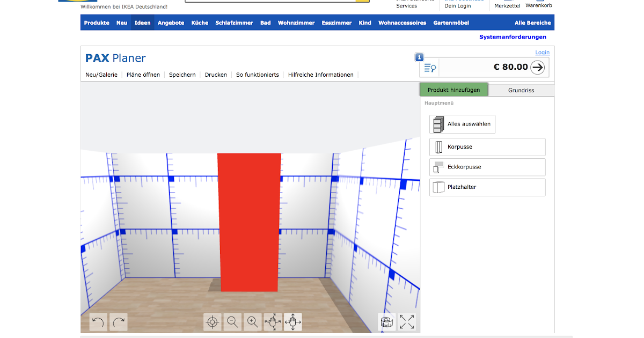
Task: Open the Wohnzimmer category
Action: [x=296, y=23]
